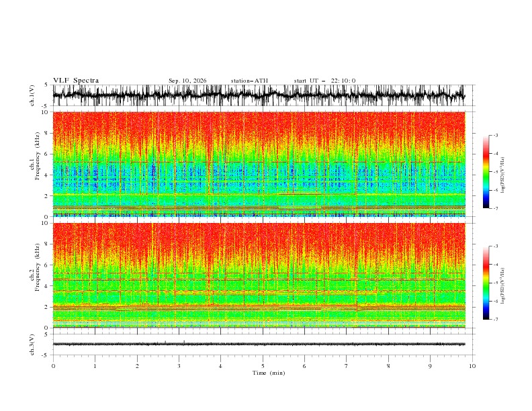Viewport: 532px width, 411px height.
Task: Click the ch.1 waveform trace panel
Action: pos(259,95)
